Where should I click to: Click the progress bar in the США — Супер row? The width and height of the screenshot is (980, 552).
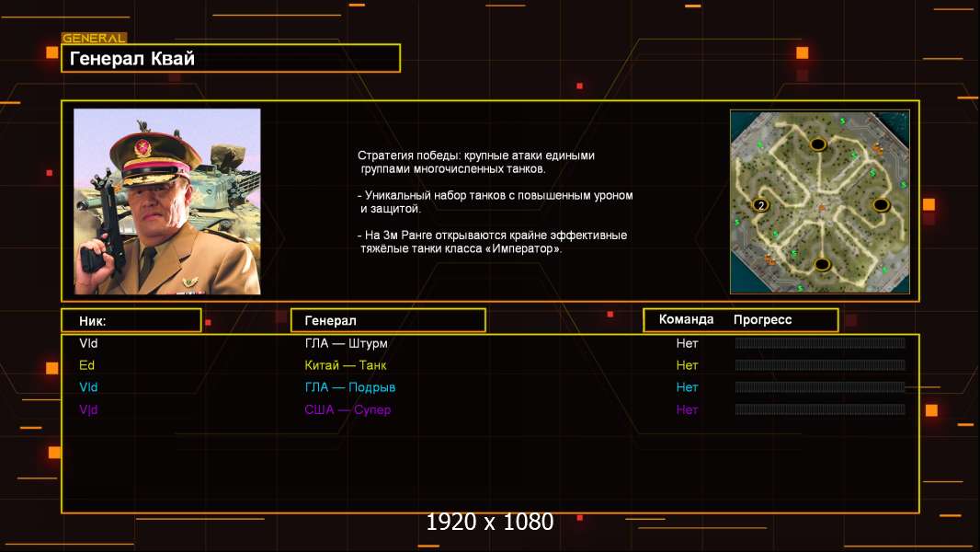point(820,409)
